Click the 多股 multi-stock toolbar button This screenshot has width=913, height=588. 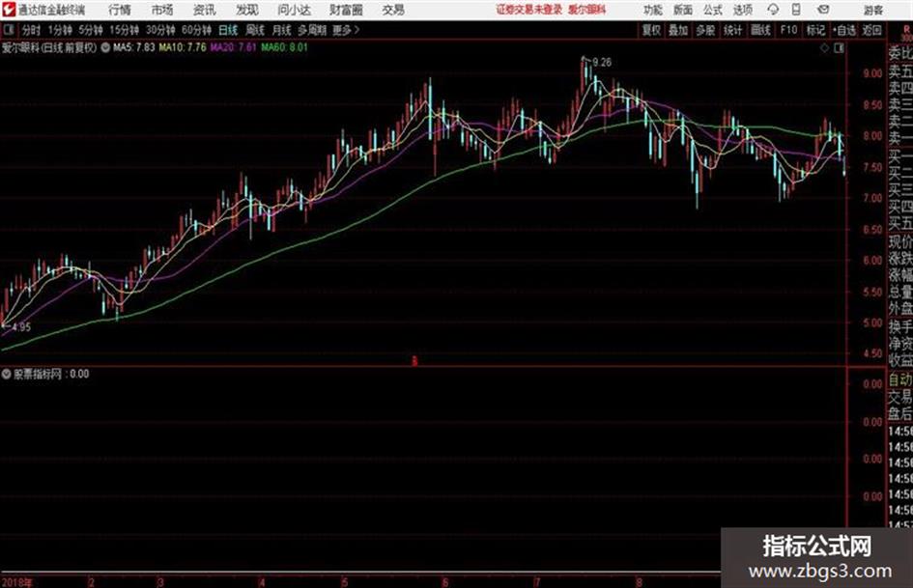click(705, 30)
